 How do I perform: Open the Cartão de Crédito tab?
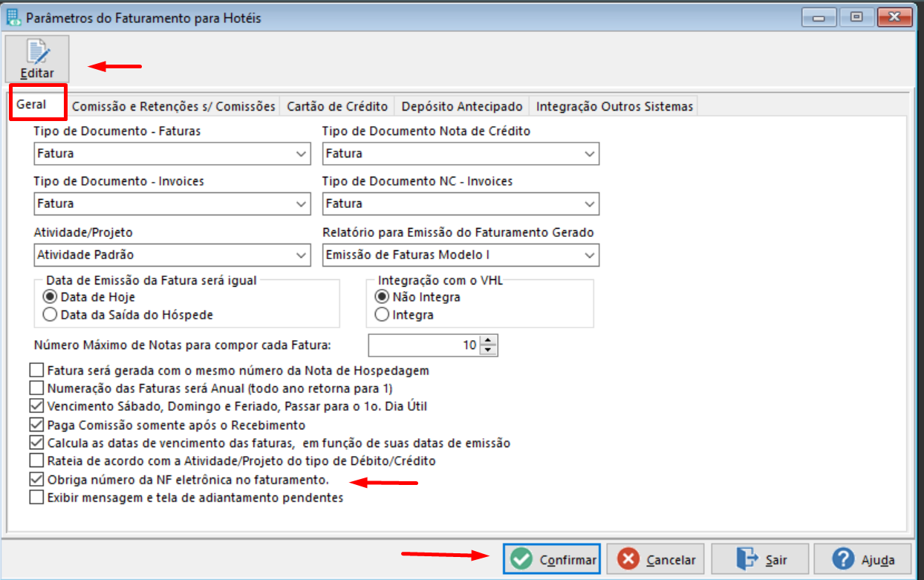(337, 106)
